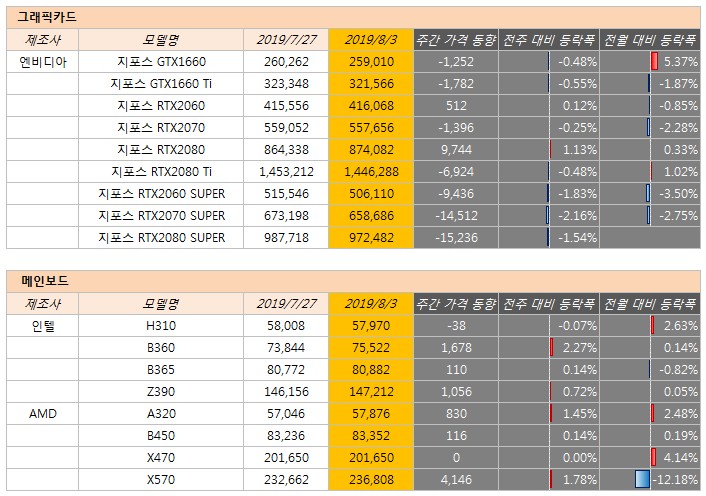Select the 1,446,288 price cell
Screen dimensions: 706x496
371,171
